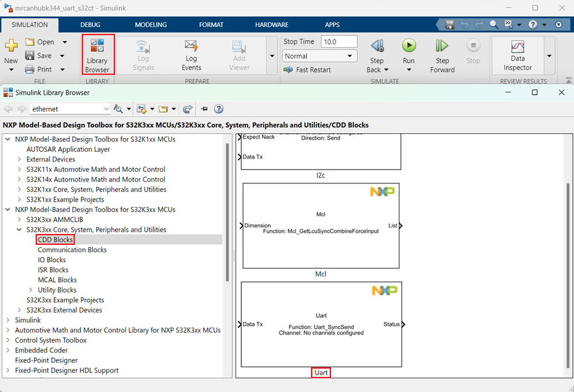Image resolution: width=574 pixels, height=392 pixels.
Task: Click Control System Toolbox item
Action: point(51,340)
